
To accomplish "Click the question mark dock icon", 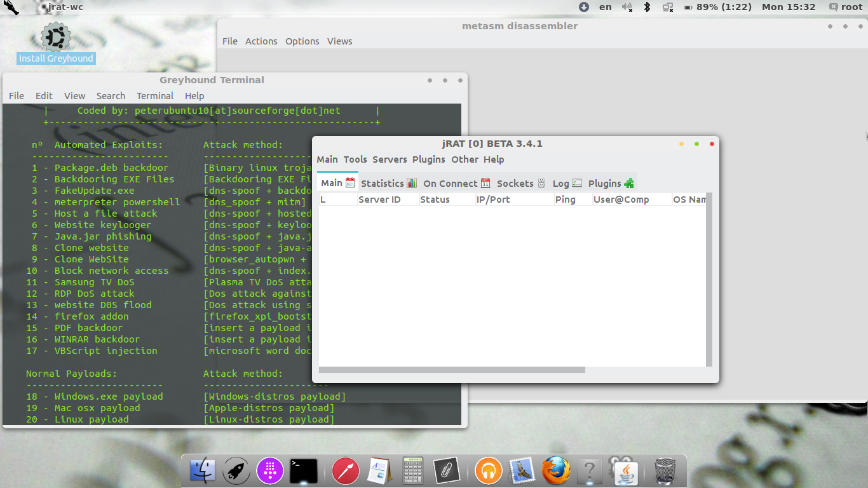I will 590,471.
